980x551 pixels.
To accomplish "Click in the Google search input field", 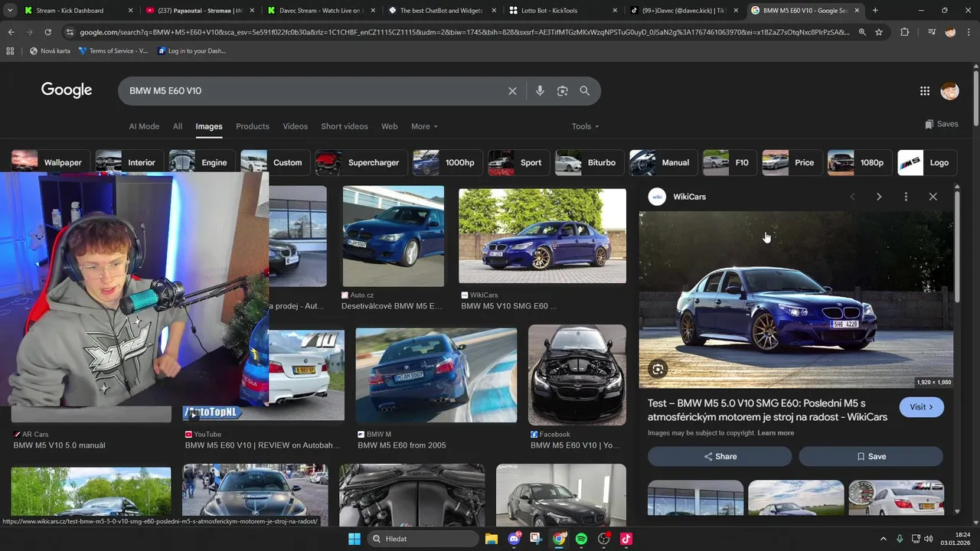I will [314, 91].
